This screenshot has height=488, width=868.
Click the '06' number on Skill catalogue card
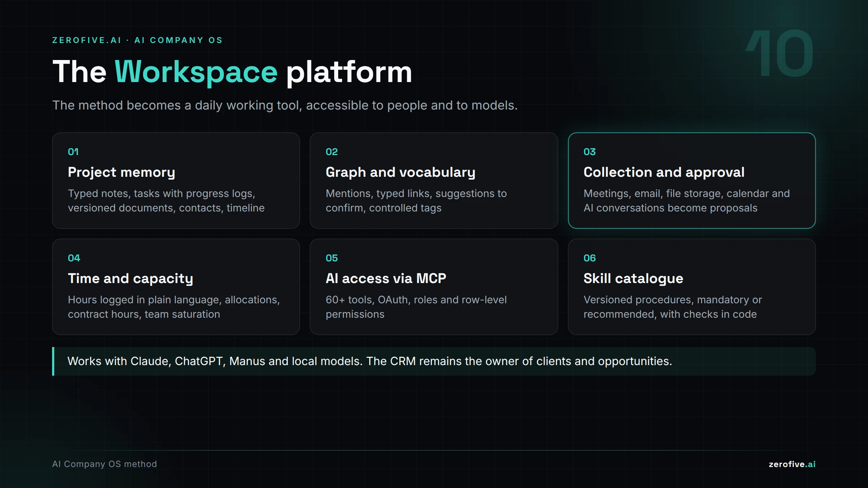[x=590, y=258]
